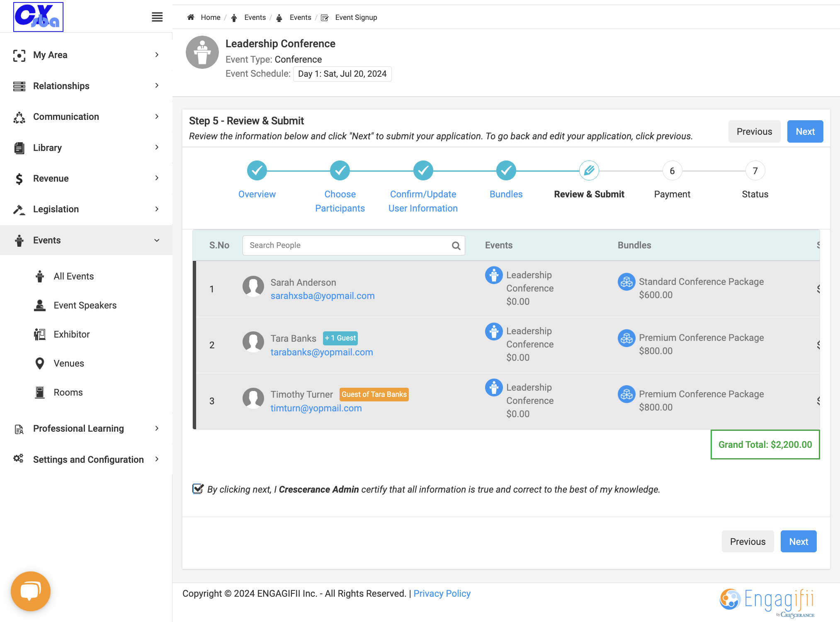Click tarabanks@yopmail.com email link
840x622 pixels.
pyautogui.click(x=322, y=352)
